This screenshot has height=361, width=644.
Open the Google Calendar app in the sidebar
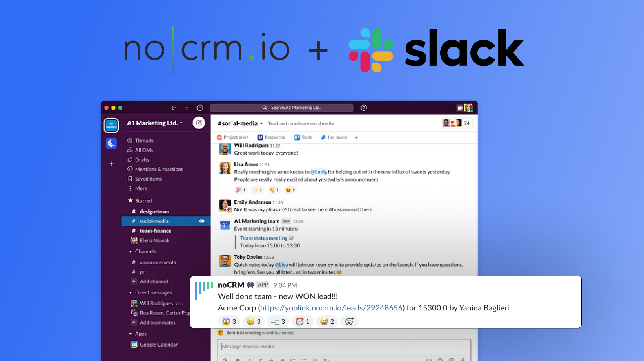coord(158,344)
